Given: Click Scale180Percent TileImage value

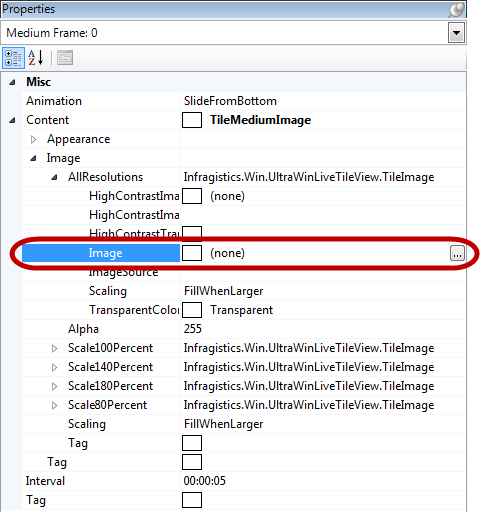Looking at the screenshot, I should [x=309, y=386].
